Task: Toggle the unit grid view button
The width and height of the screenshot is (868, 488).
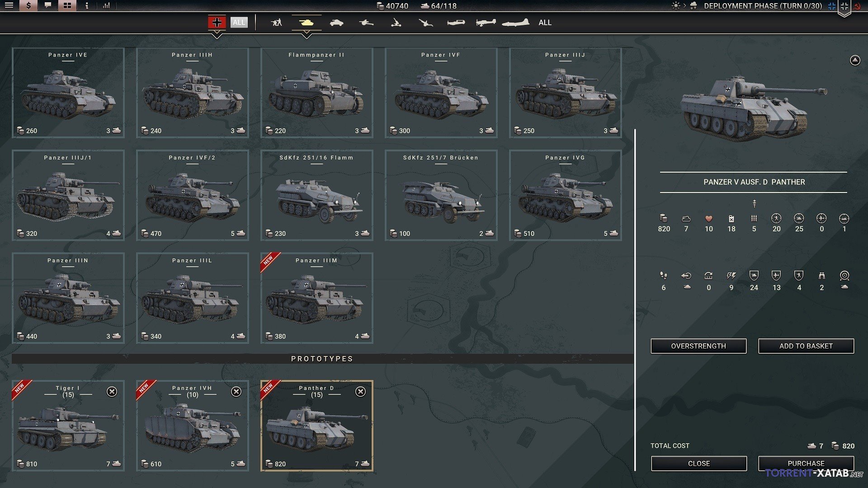Action: pyautogui.click(x=67, y=5)
